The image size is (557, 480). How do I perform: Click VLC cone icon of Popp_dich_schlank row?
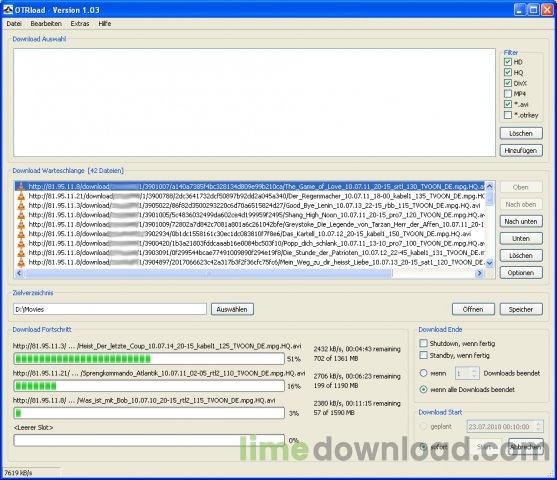coord(21,243)
